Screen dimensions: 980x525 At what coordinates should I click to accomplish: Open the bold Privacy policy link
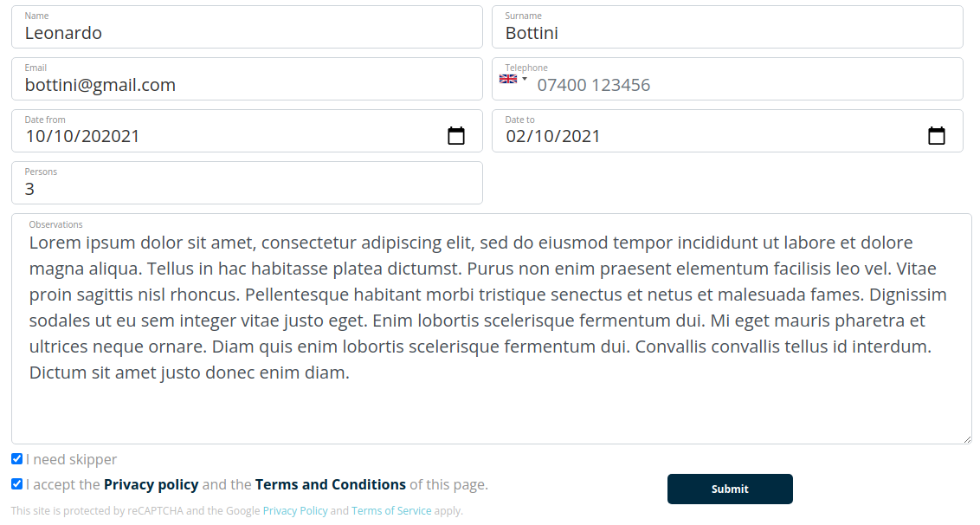(x=152, y=485)
